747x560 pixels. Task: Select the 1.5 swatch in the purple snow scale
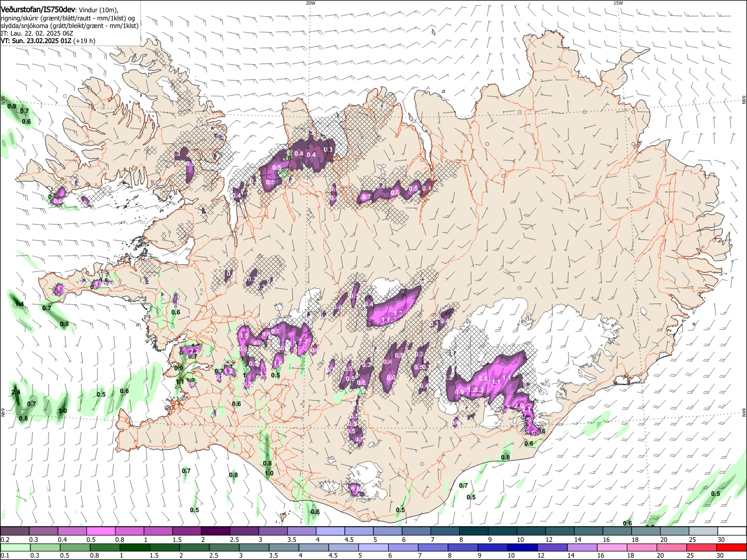[x=186, y=531]
